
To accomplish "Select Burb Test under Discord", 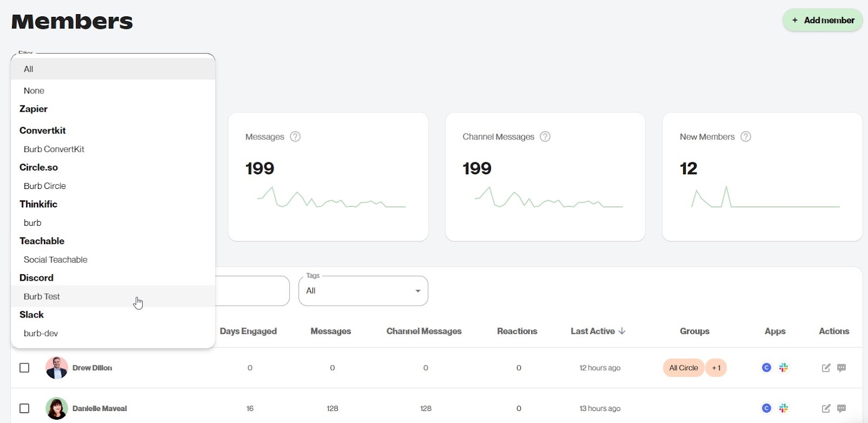I will 42,296.
